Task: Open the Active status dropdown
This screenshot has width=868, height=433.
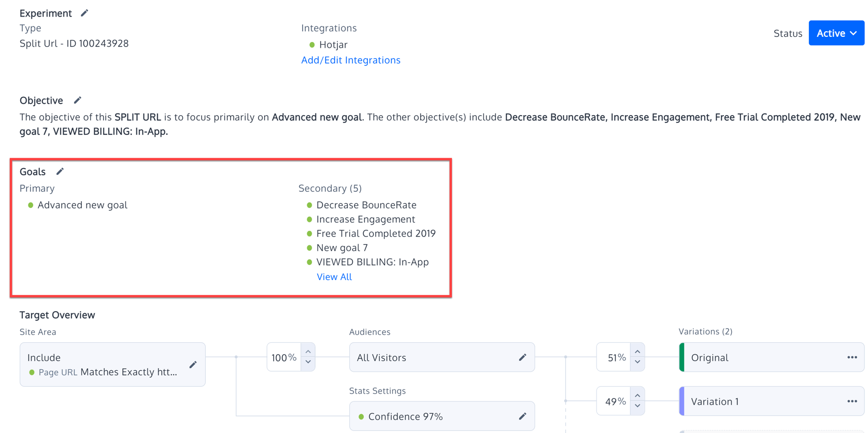Action: click(x=836, y=33)
